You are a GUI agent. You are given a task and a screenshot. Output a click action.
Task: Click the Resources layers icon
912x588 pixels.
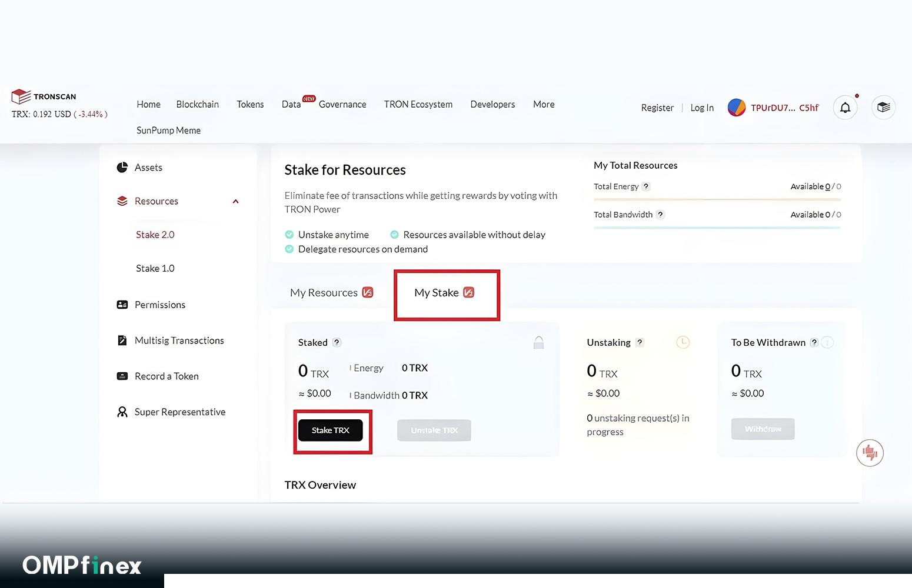click(x=122, y=201)
